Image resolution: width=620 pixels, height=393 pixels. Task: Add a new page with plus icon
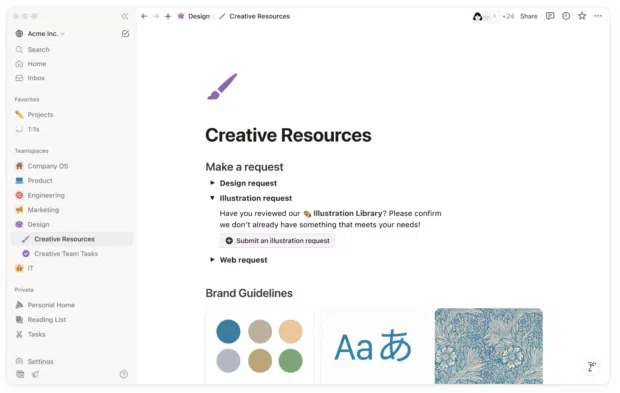(168, 16)
